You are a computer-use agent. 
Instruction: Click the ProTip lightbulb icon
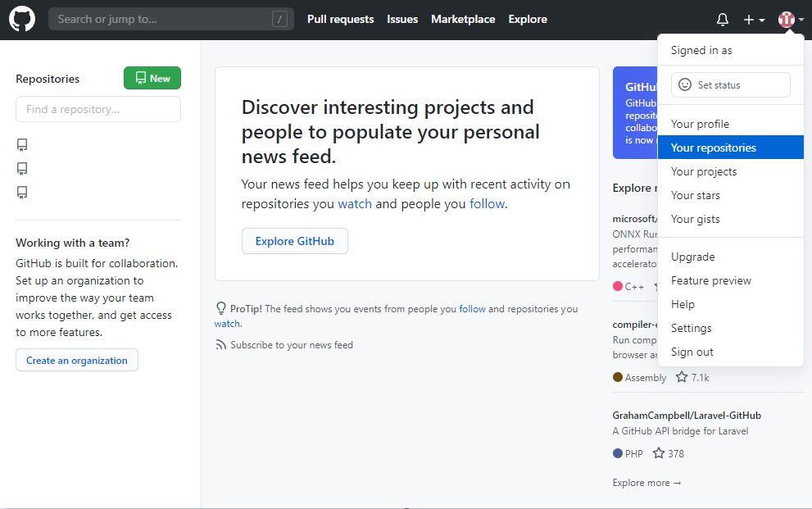221,309
